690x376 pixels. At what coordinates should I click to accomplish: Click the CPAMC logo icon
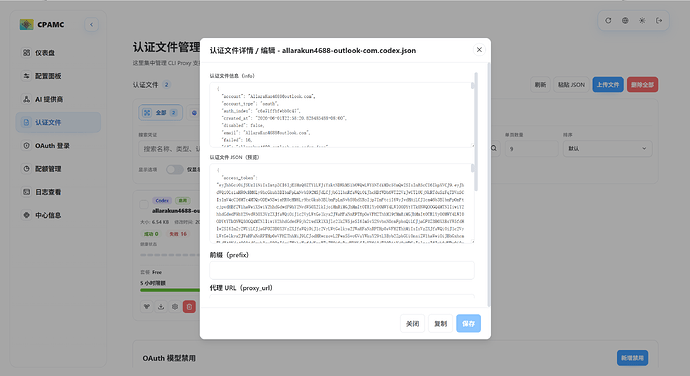[x=26, y=25]
